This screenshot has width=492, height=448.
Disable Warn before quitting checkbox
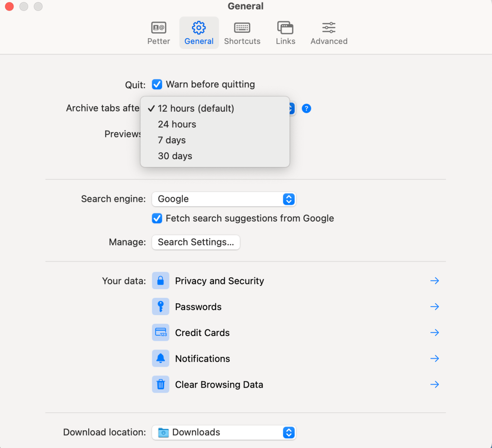[157, 85]
